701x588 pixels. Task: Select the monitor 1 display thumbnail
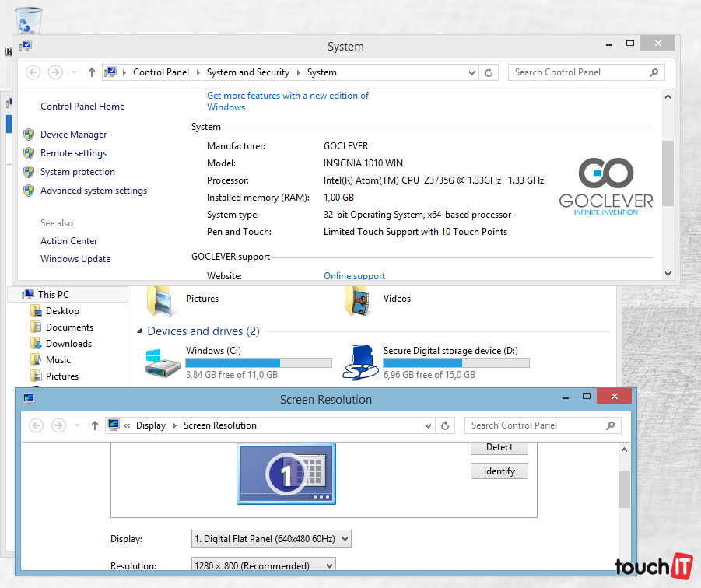[286, 473]
